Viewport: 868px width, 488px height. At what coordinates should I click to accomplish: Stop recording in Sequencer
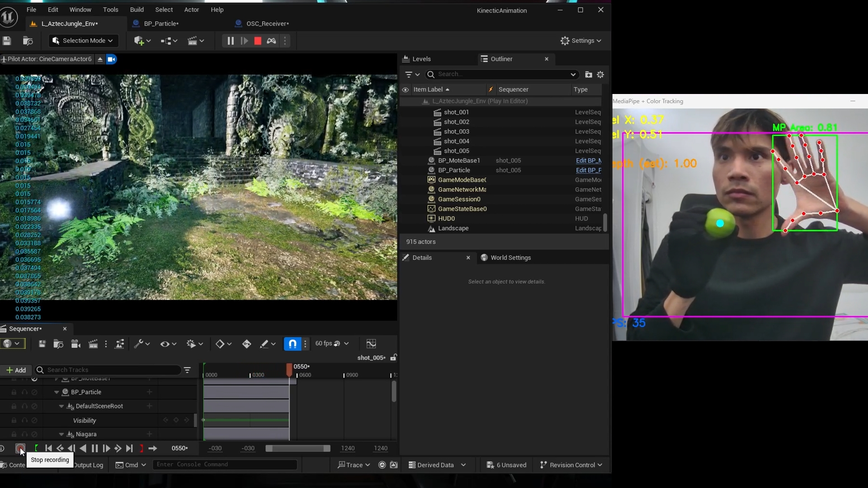coord(20,448)
